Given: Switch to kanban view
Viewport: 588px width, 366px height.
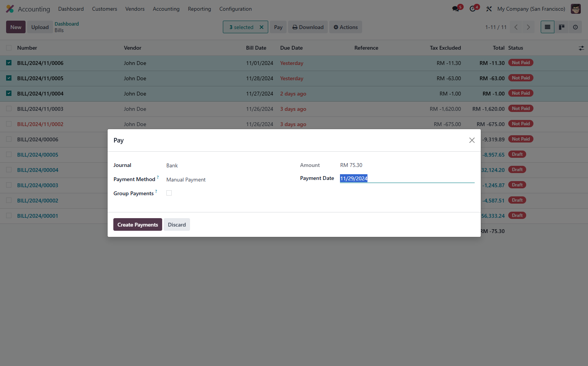Looking at the screenshot, I should (x=562, y=27).
